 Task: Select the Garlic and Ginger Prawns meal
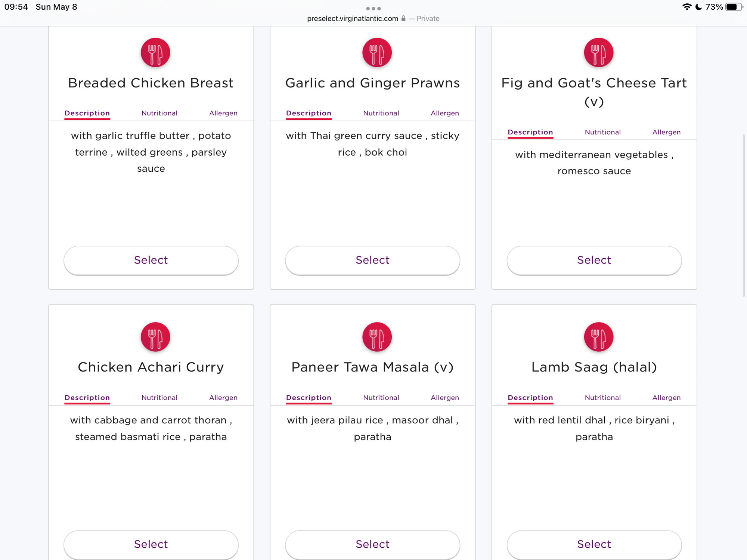tap(372, 260)
